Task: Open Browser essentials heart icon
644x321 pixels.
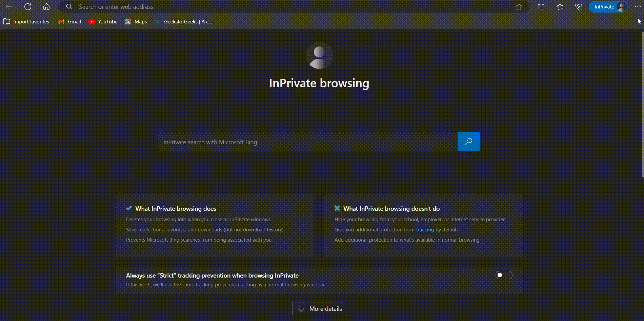Action: (x=579, y=7)
